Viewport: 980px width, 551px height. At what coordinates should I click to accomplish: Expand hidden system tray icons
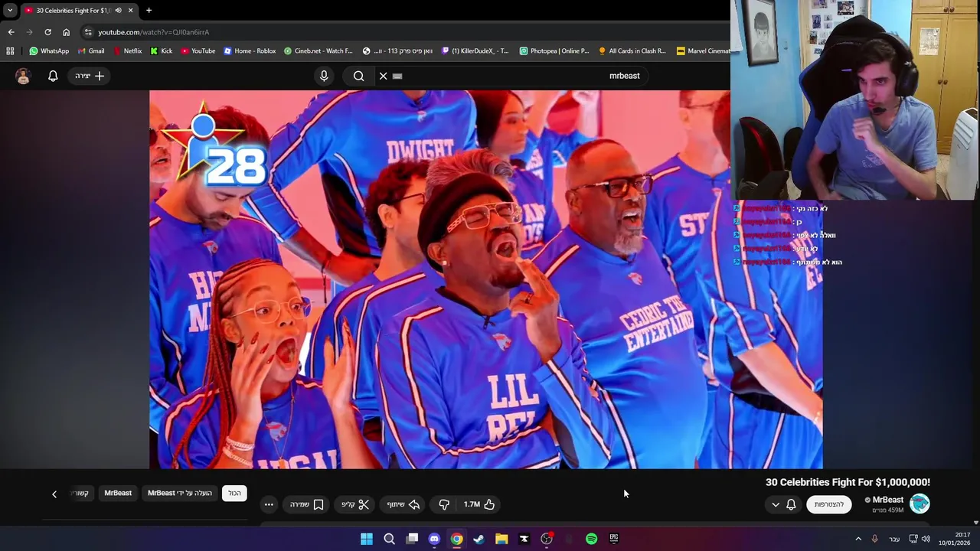click(x=858, y=539)
